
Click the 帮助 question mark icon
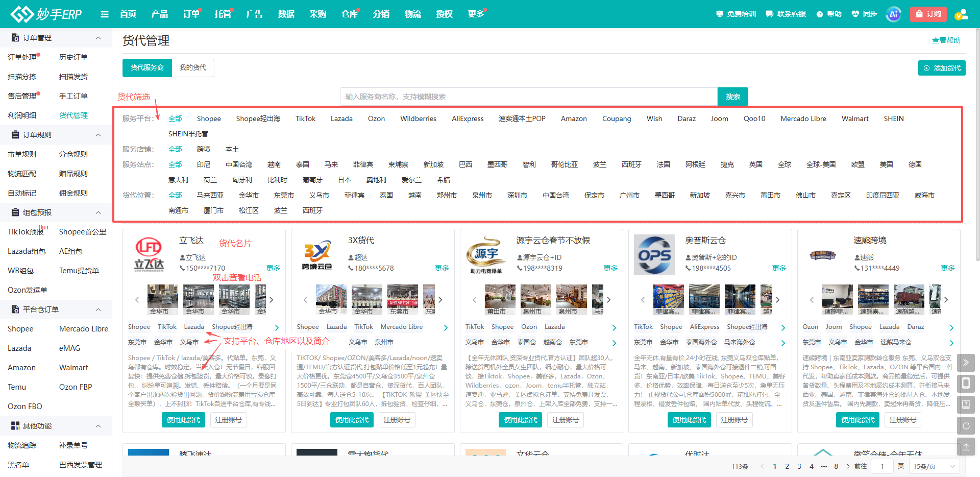pos(820,14)
